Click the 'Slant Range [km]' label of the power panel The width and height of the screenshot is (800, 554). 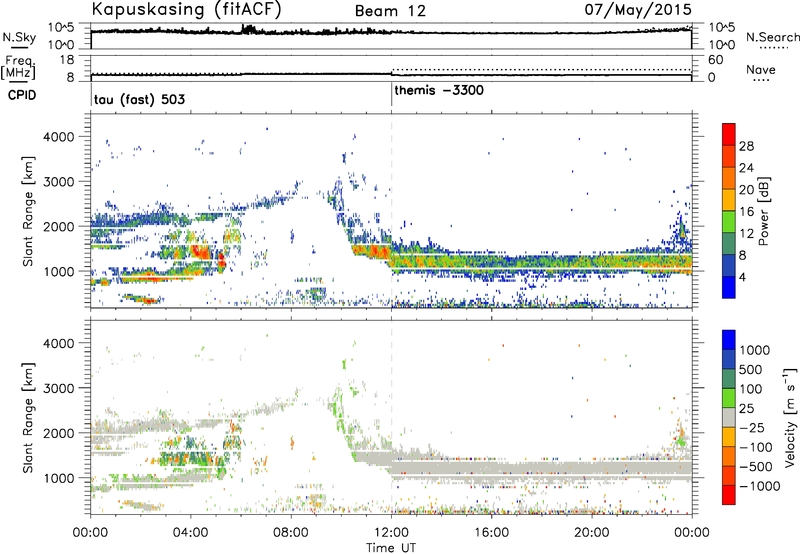(x=28, y=211)
